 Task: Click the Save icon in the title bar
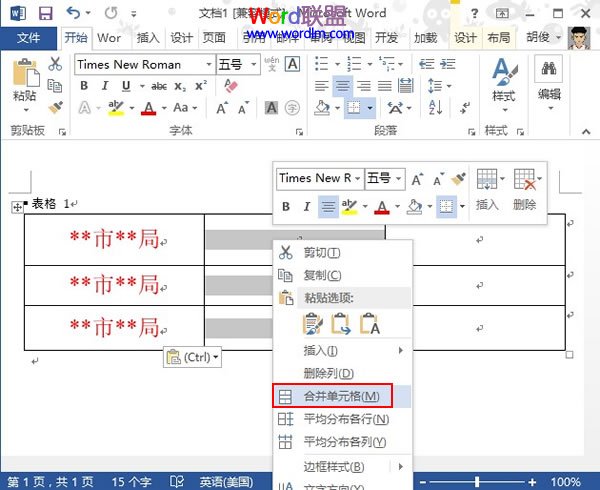[x=44, y=14]
